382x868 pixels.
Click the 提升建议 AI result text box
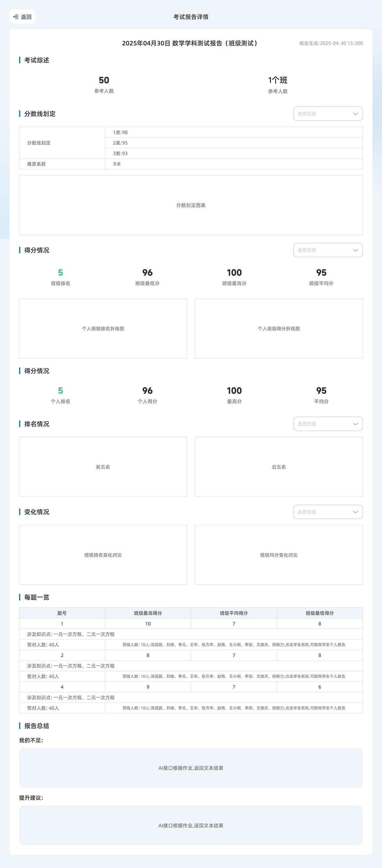pyautogui.click(x=191, y=826)
